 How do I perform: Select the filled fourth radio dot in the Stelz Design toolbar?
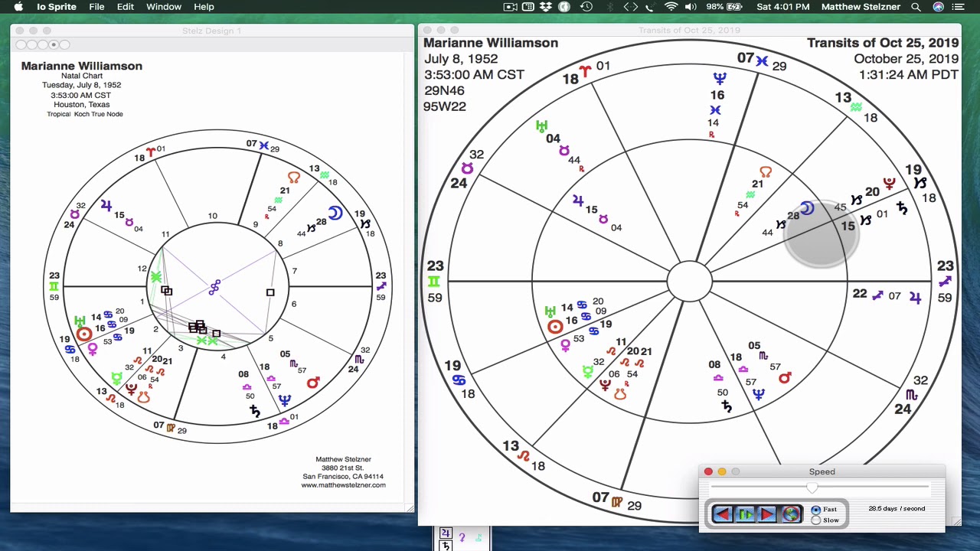coord(53,44)
